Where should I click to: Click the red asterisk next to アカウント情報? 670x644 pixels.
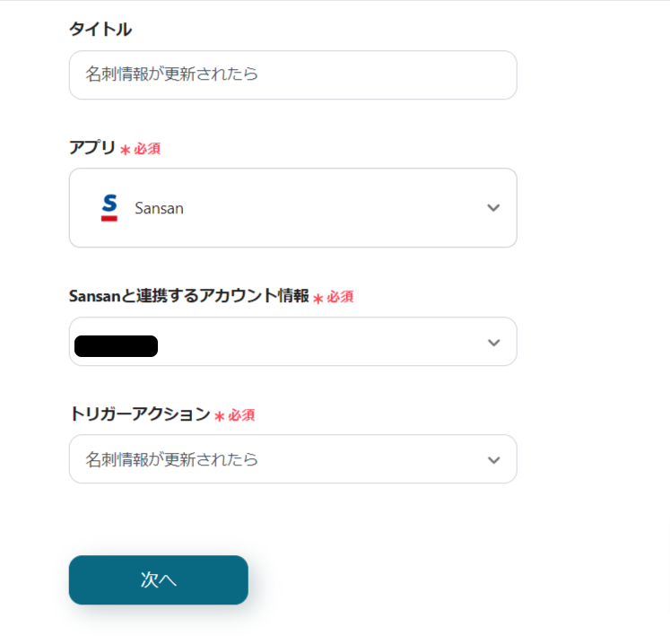point(318,298)
